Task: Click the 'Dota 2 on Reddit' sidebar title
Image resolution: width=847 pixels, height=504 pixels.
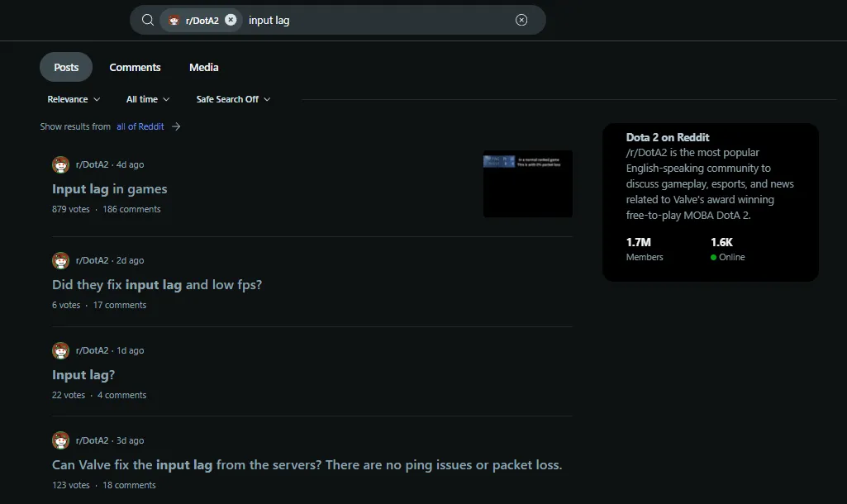Action: tap(668, 137)
